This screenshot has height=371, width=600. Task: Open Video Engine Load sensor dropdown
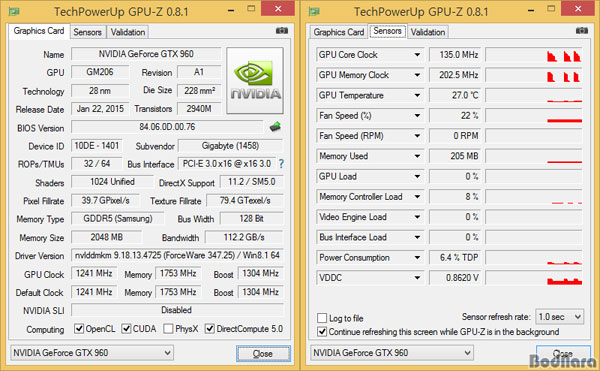(x=417, y=217)
